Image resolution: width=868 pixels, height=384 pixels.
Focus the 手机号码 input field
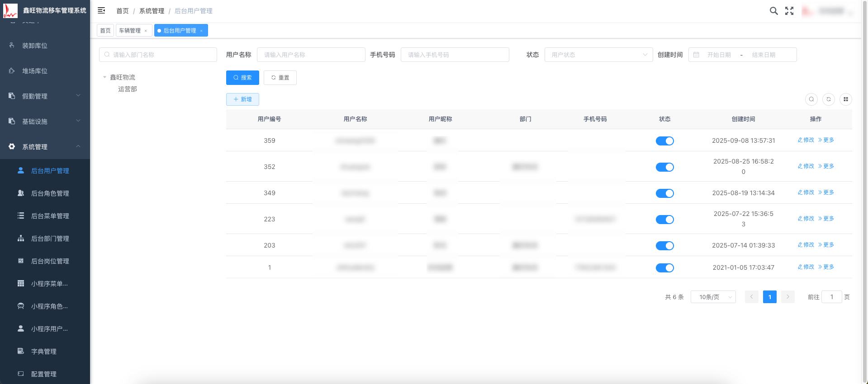(x=455, y=55)
